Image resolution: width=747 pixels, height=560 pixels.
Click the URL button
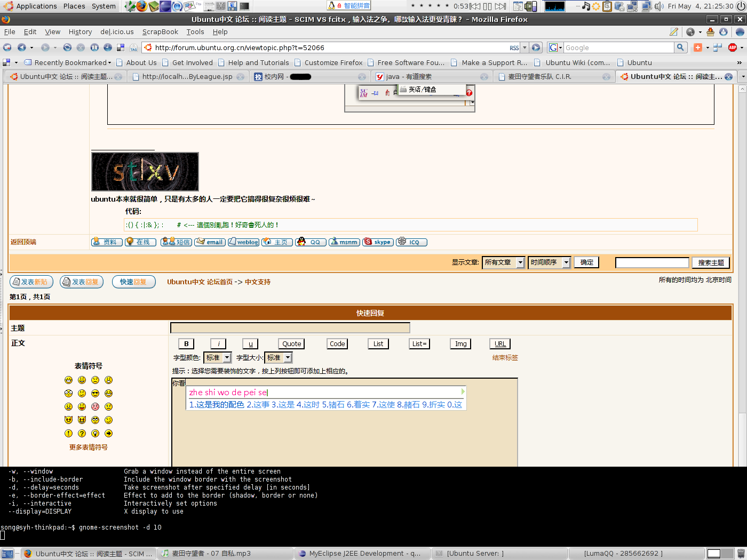[x=500, y=344]
